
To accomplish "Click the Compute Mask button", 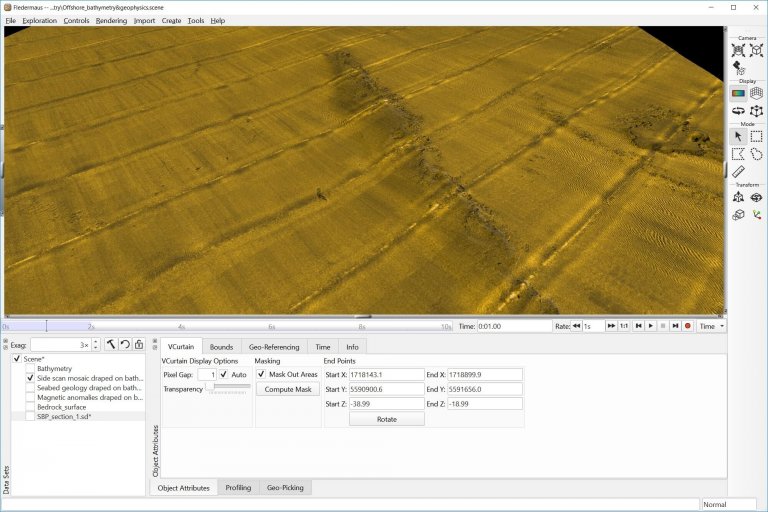I will pyautogui.click(x=287, y=389).
